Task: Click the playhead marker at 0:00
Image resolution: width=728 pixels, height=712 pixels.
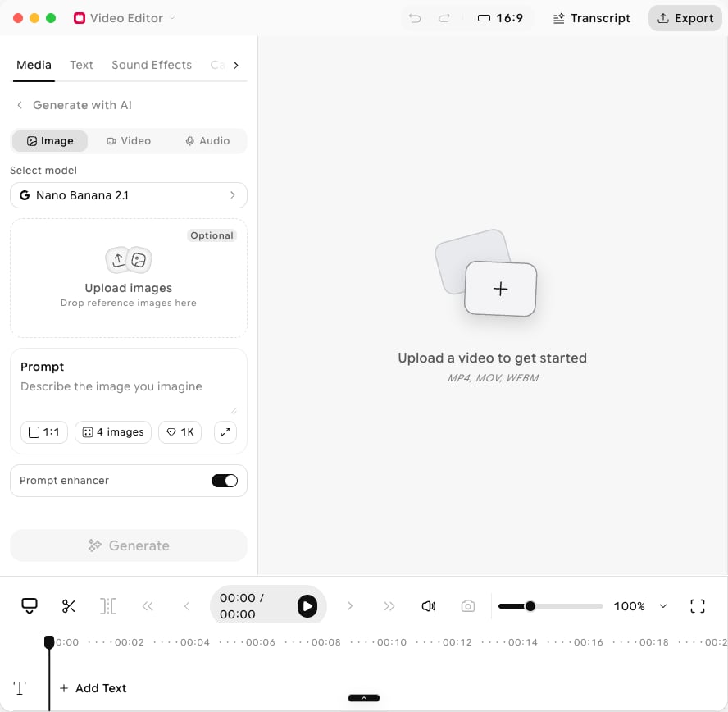Action: 49,642
